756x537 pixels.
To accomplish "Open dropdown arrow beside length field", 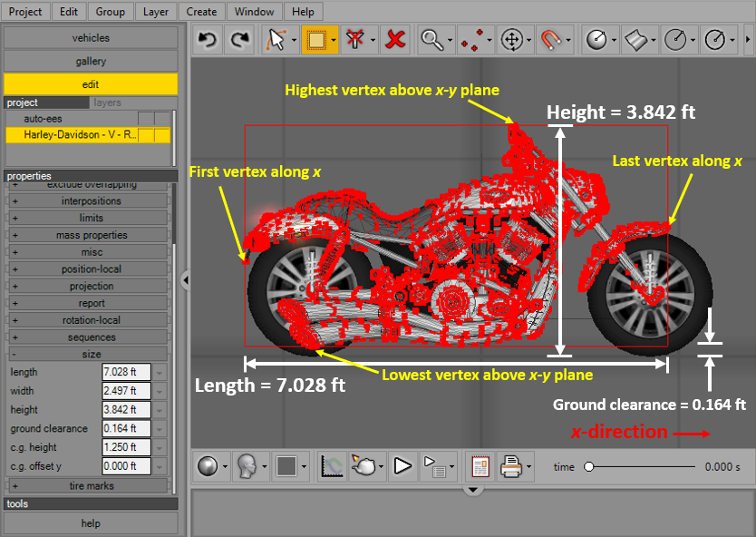I will tap(160, 373).
